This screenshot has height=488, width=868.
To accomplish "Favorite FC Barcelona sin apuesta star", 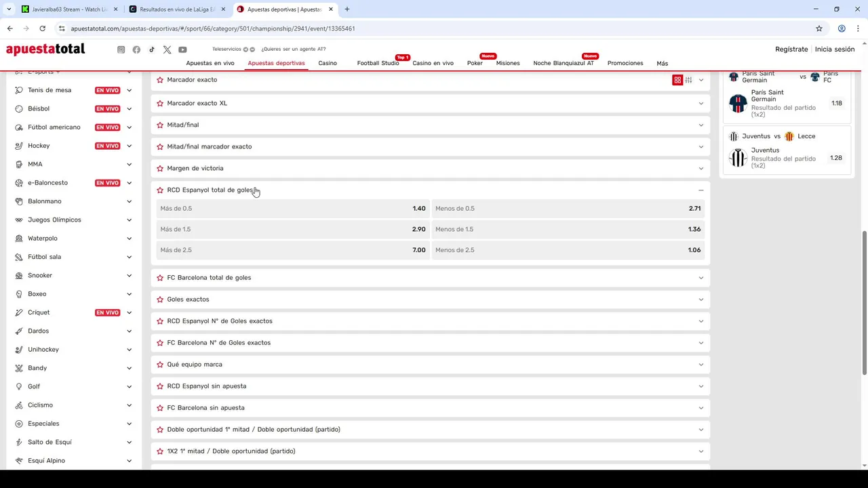I will [160, 407].
